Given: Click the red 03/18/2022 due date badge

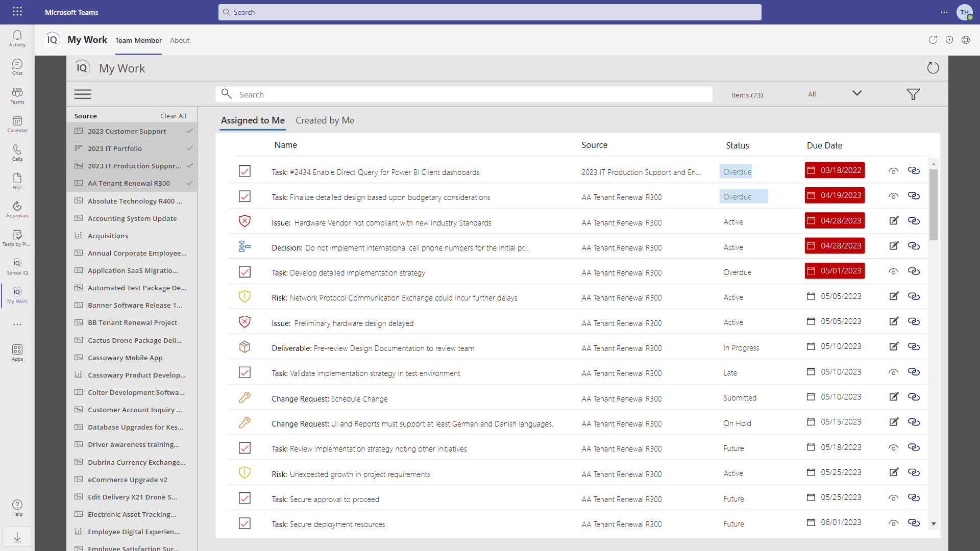Looking at the screenshot, I should (x=835, y=170).
